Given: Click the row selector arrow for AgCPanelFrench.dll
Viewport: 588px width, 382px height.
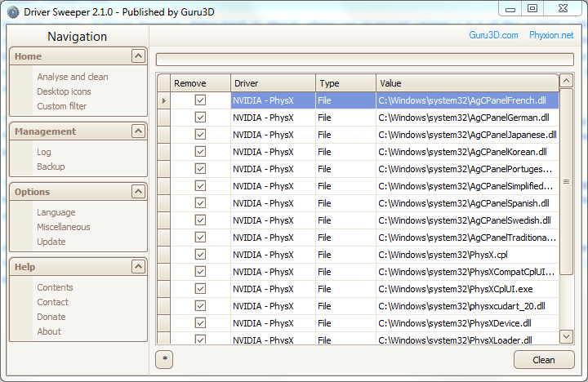Looking at the screenshot, I should (x=164, y=100).
